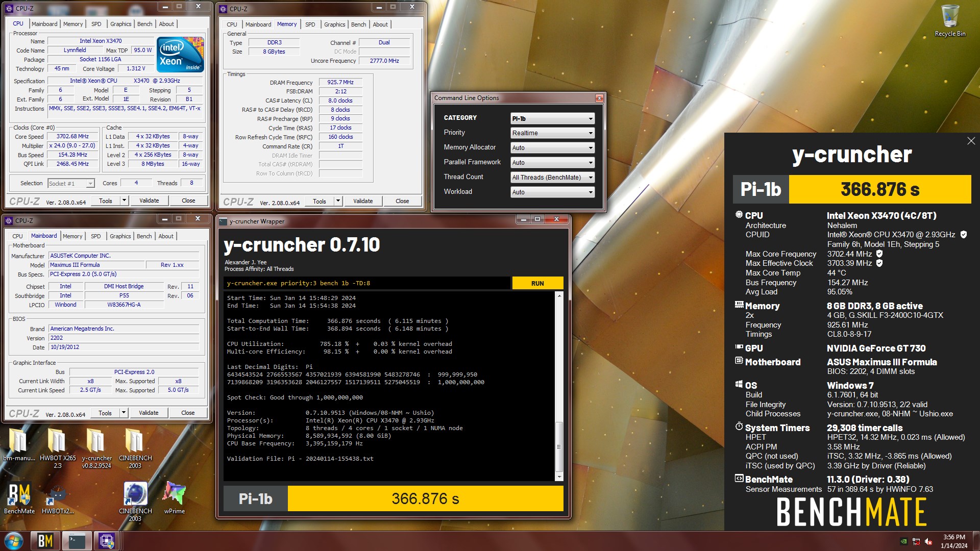Open the Thread Count dropdown
The width and height of the screenshot is (980, 551).
552,178
